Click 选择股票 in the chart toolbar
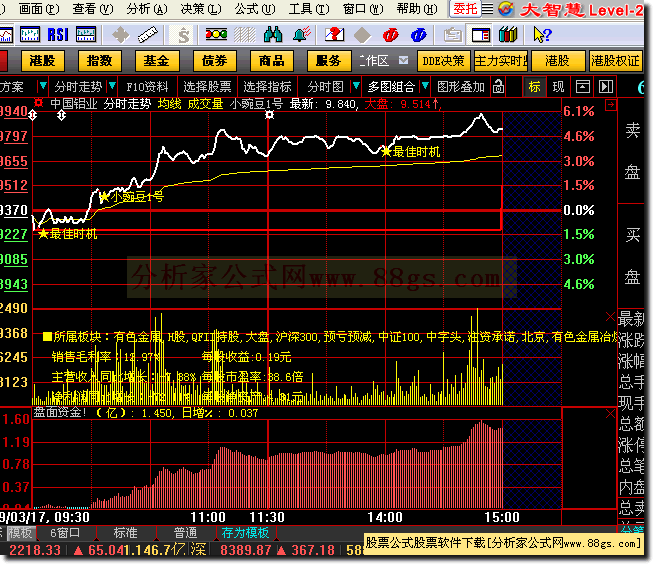Viewport: 656px width, 566px height. click(207, 87)
